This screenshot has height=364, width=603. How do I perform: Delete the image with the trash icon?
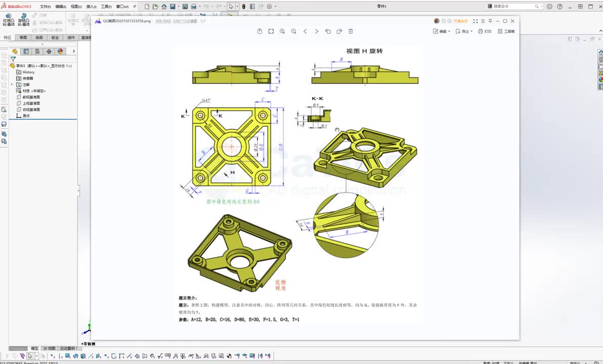click(x=351, y=31)
